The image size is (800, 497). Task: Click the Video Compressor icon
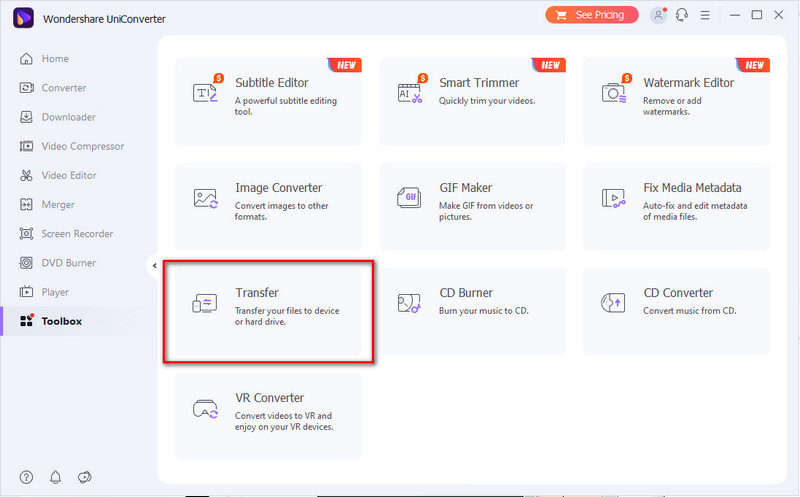(26, 146)
